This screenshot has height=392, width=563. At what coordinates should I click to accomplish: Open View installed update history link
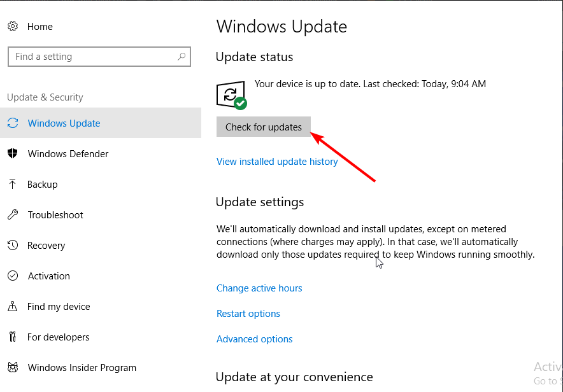click(277, 162)
